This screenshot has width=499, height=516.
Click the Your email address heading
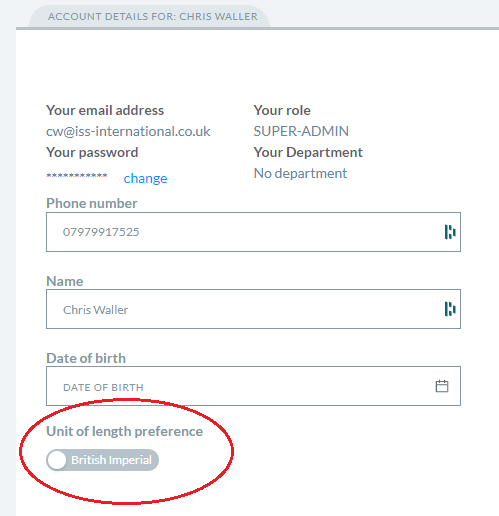(105, 110)
